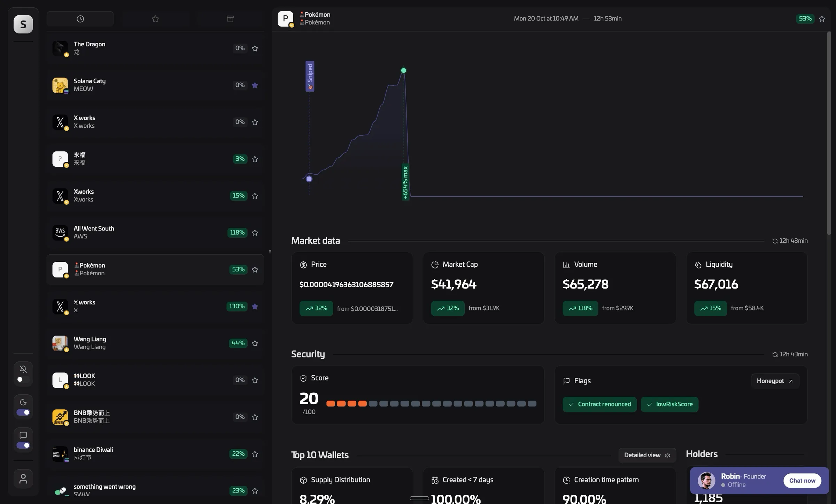The image size is (836, 504).
Task: Toggle the chat bubble switch
Action: pos(23,445)
